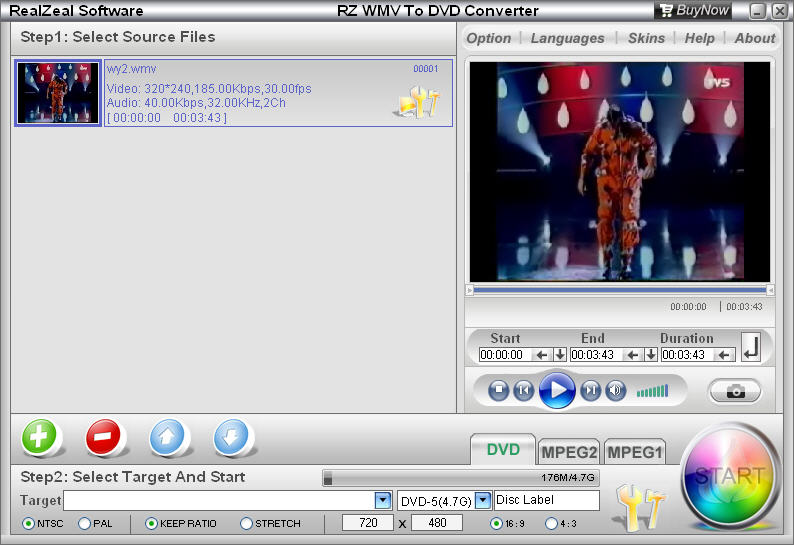
Task: Click the End time field 00:03:43
Action: 597,355
